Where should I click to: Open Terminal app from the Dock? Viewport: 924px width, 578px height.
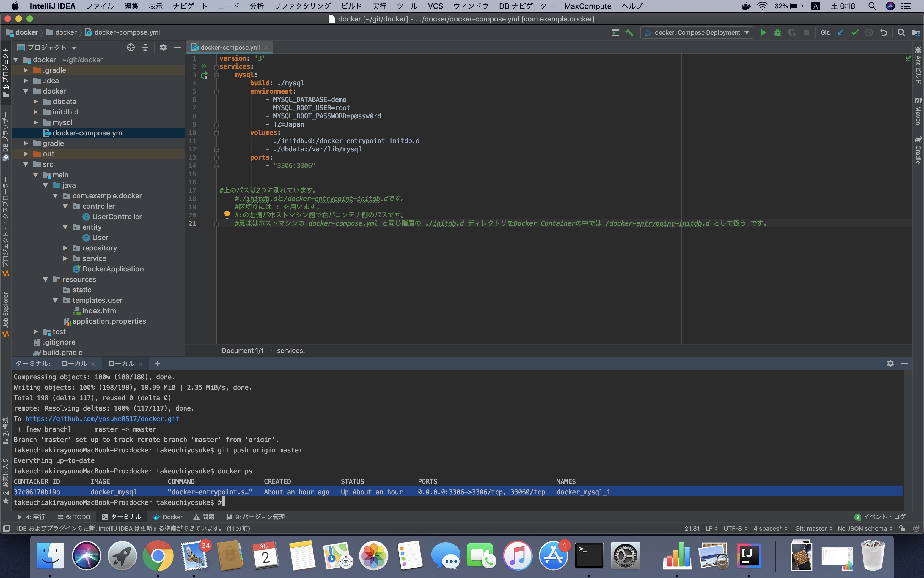(x=589, y=555)
